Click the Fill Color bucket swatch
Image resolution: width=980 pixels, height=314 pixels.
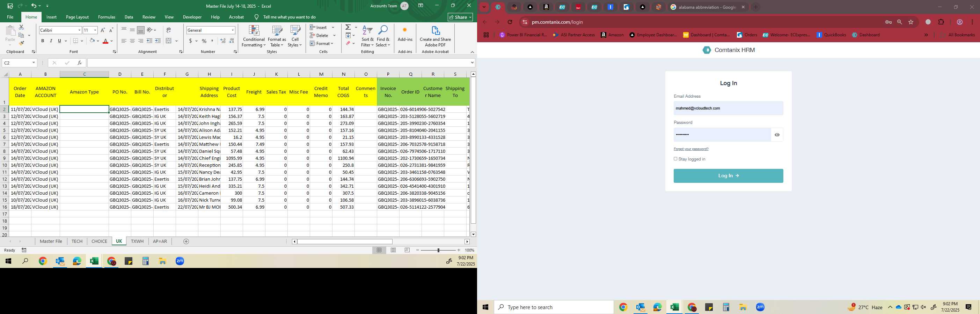point(92,41)
